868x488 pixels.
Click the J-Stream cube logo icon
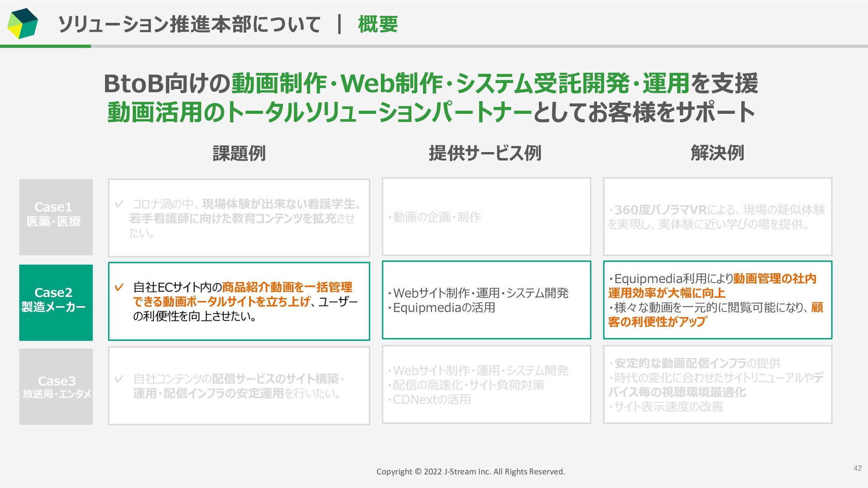coord(22,23)
